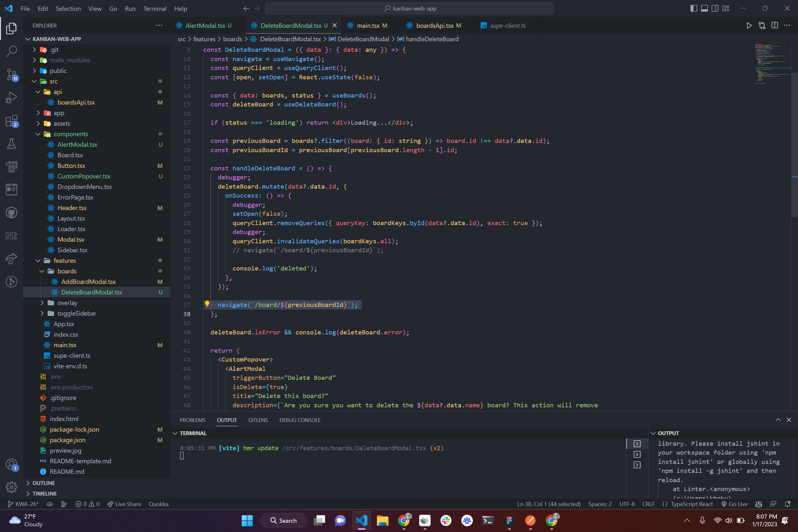Toggle Secondary Side Bar layout button
Screen dimensions: 798x532
tap(715, 9)
